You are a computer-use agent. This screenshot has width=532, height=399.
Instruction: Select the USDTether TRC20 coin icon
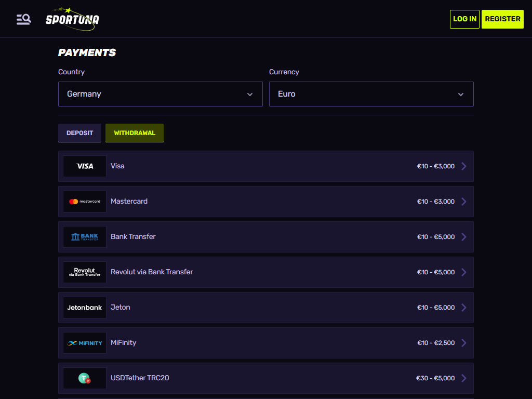pyautogui.click(x=85, y=378)
